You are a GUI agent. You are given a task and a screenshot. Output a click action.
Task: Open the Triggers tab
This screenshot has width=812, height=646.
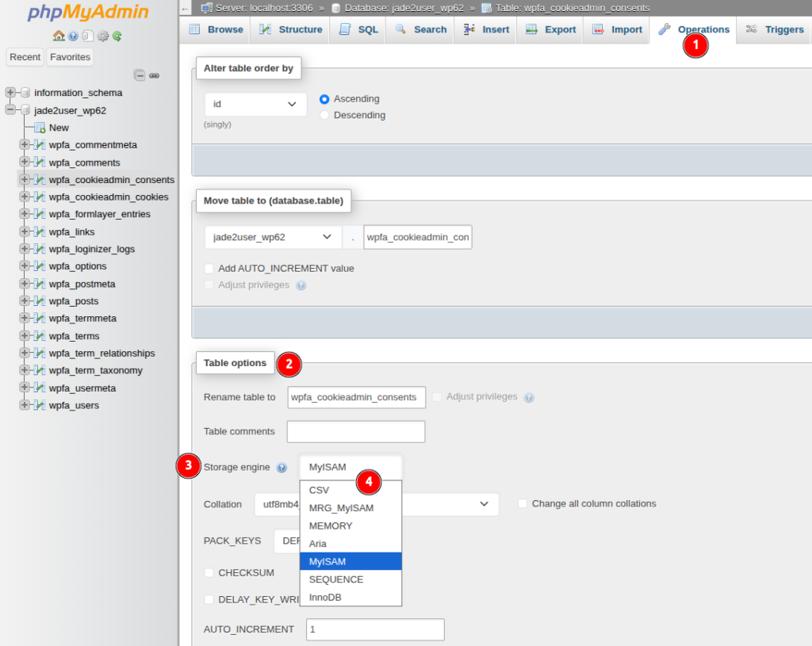(x=775, y=29)
